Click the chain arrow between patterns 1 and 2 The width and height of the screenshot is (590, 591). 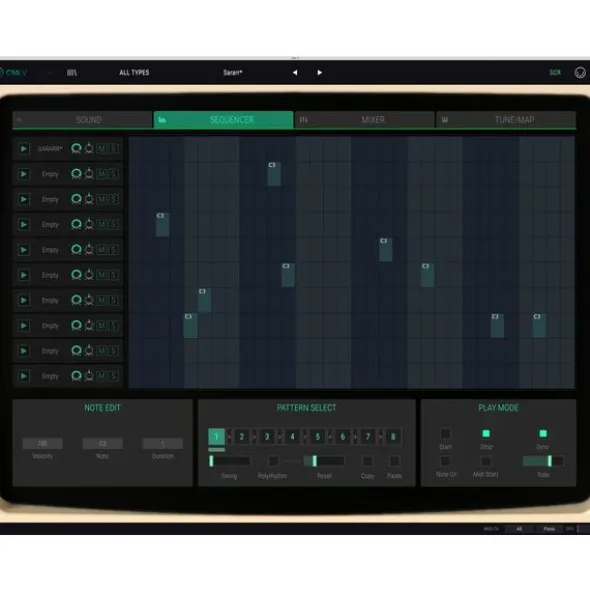(x=229, y=437)
